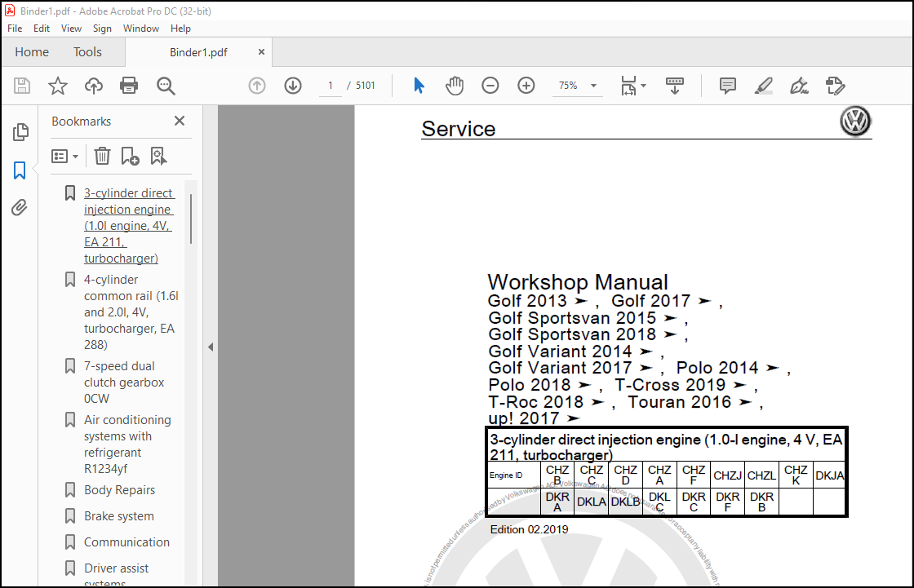The width and height of the screenshot is (914, 588).
Task: Click the read mode keyboard-arrow icon
Action: (x=674, y=86)
